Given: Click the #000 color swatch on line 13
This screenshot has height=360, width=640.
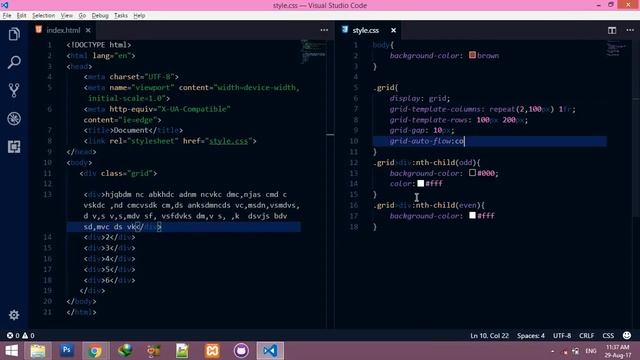Looking at the screenshot, I should 472,173.
